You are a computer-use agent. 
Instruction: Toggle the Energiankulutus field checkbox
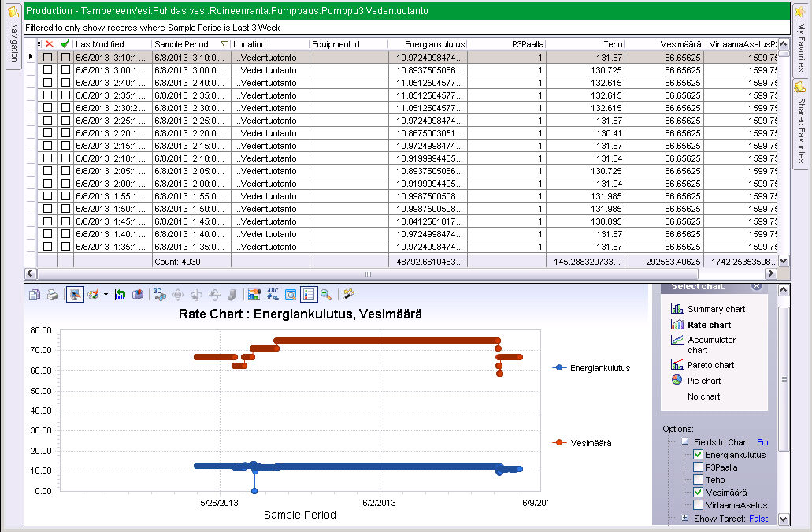tap(698, 455)
